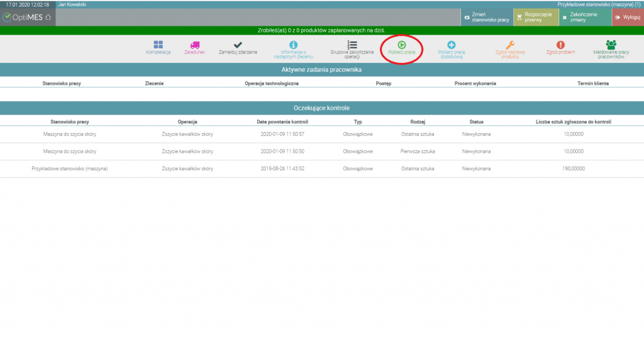Select the Przykładowe stanowisko (maszyna) control row
This screenshot has width=644, height=343.
[x=322, y=168]
